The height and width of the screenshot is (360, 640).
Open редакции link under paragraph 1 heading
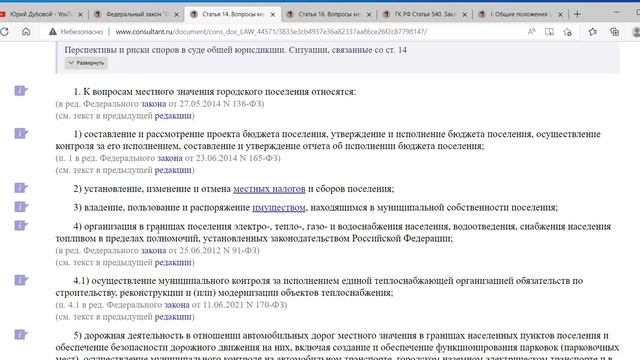pos(173,116)
